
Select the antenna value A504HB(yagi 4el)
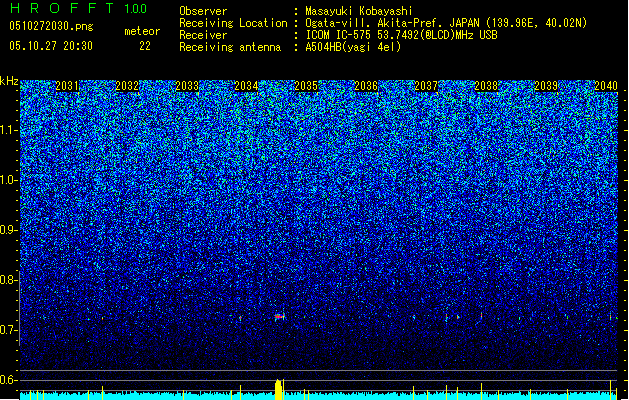(353, 47)
